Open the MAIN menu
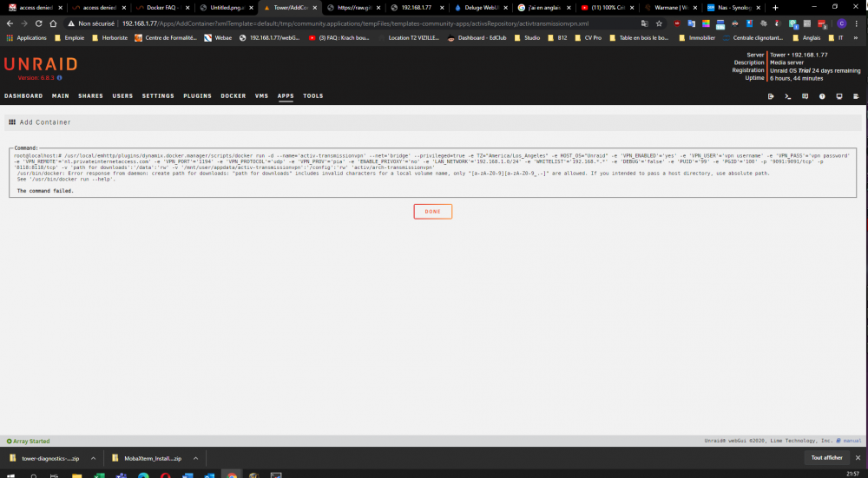The width and height of the screenshot is (868, 478). coord(61,96)
